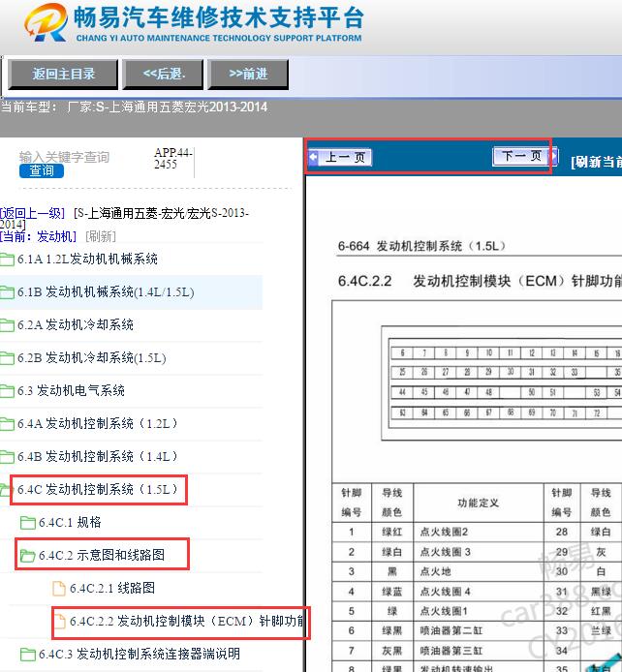Screen dimensions: 622x672
Task: Click table cell 喷油器第三缸
Action: click(479, 651)
